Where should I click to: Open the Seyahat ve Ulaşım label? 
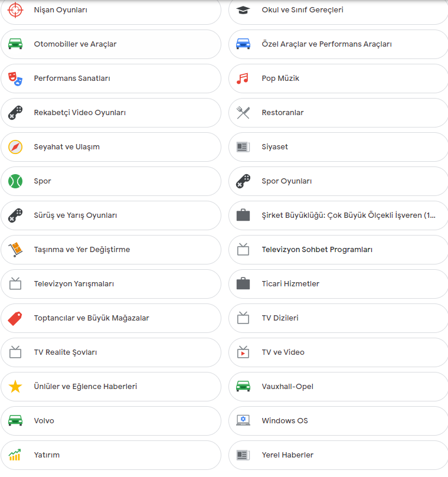67,147
